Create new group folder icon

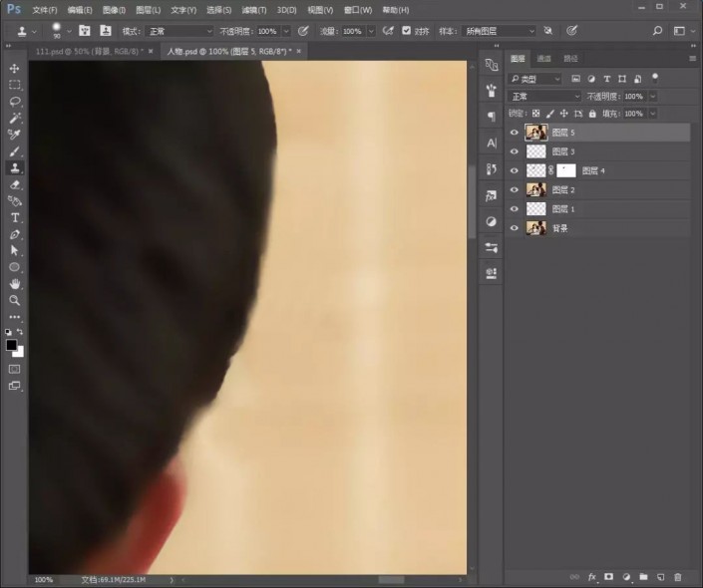643,577
